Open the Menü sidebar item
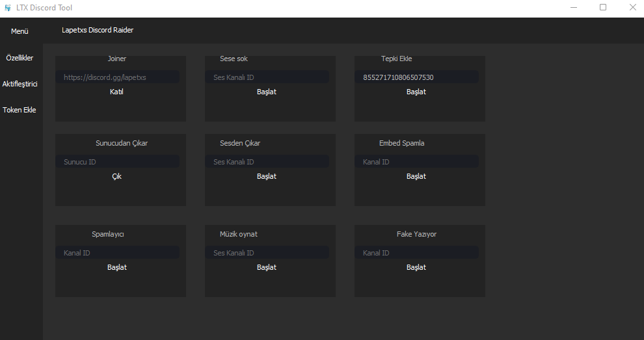Image resolution: width=644 pixels, height=340 pixels. point(20,31)
